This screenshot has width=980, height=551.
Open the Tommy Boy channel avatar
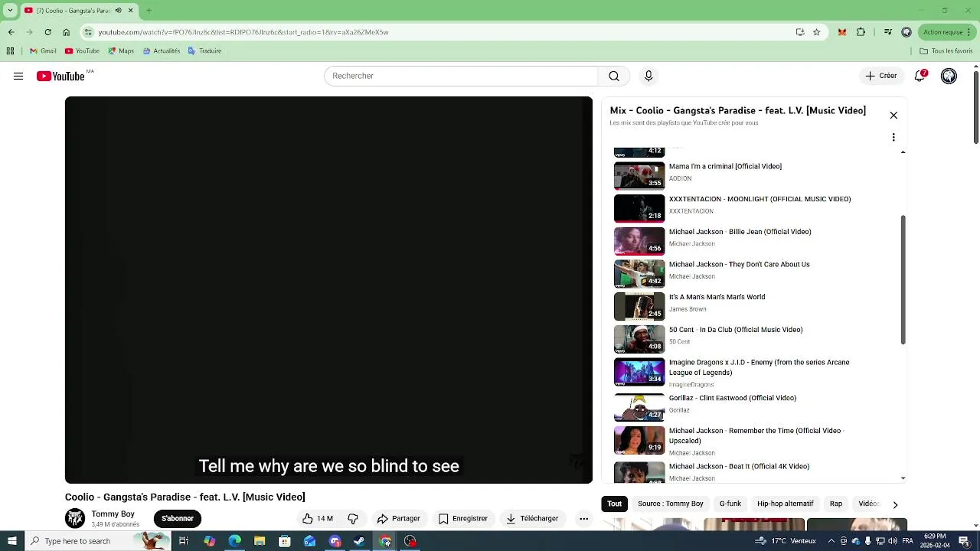pos(75,518)
